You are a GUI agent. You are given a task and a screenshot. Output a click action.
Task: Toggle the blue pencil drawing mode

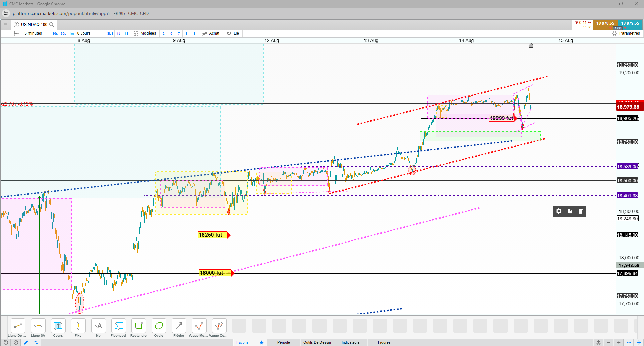(26, 342)
